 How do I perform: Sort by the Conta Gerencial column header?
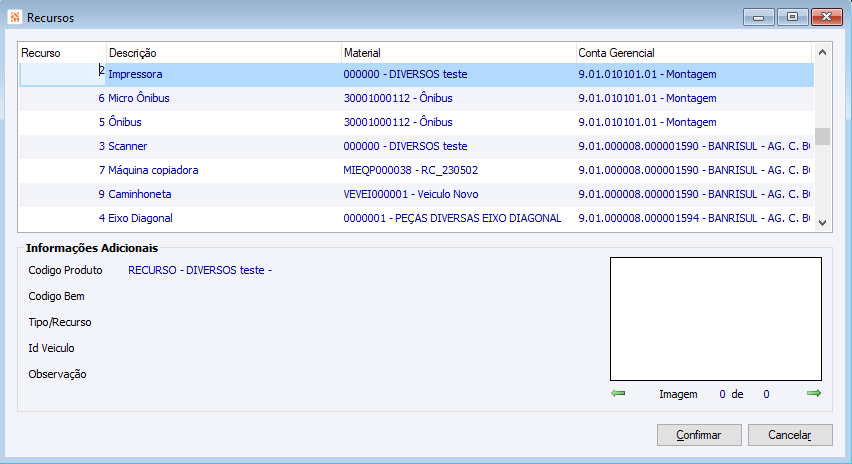click(x=694, y=53)
